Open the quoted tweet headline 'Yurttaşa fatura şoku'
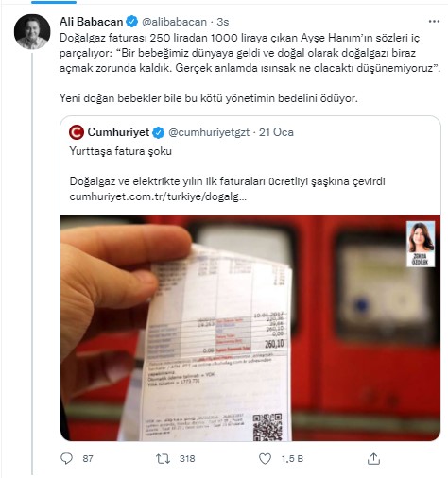This screenshot has height=478, width=448. click(x=121, y=151)
